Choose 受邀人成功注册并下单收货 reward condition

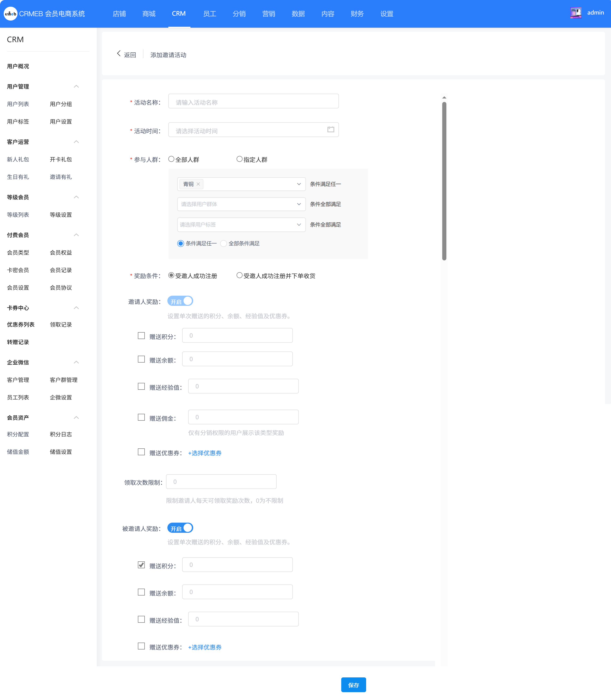(x=276, y=276)
